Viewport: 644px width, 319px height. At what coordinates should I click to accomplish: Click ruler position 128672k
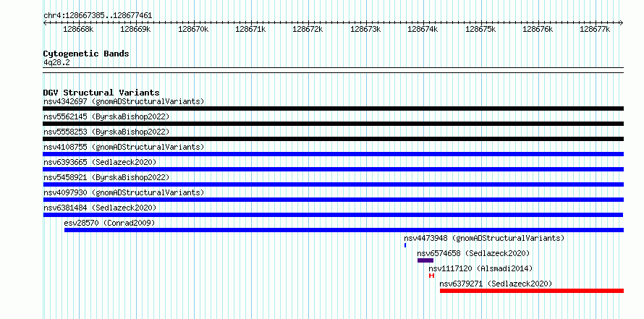[x=308, y=30]
